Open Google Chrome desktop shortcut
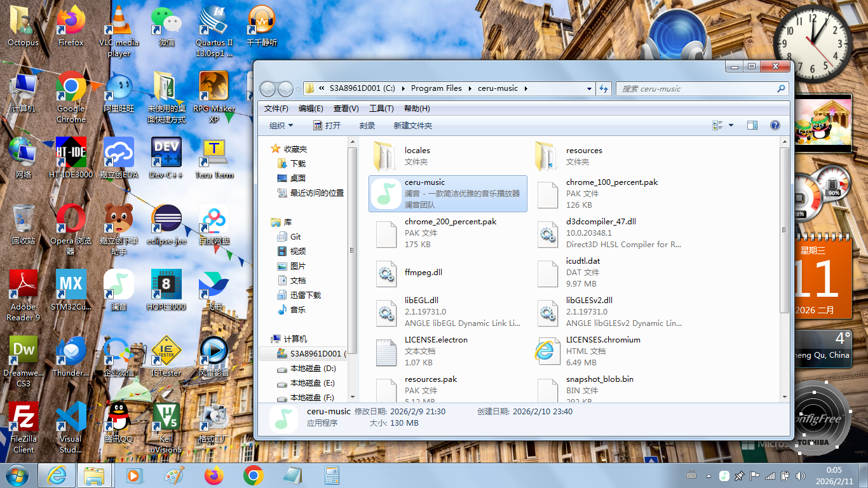The height and width of the screenshot is (488, 868). [x=71, y=97]
